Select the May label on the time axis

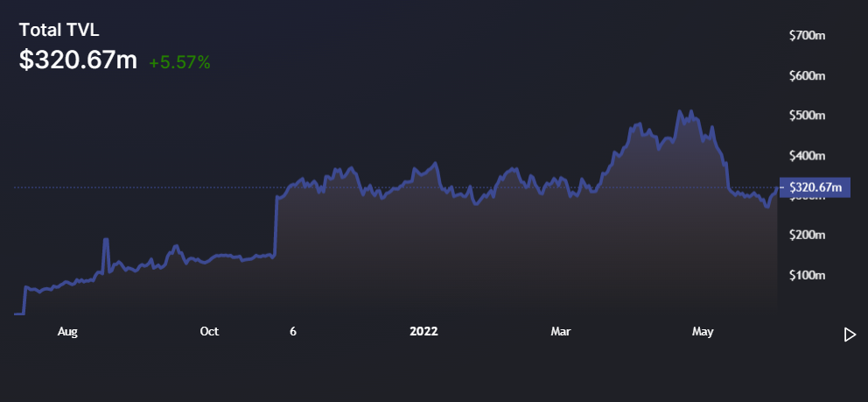pos(703,332)
